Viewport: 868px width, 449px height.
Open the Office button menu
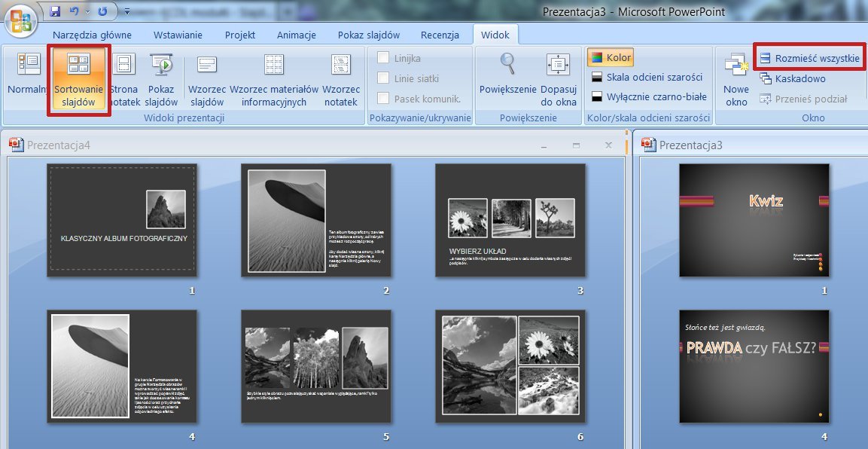20,21
